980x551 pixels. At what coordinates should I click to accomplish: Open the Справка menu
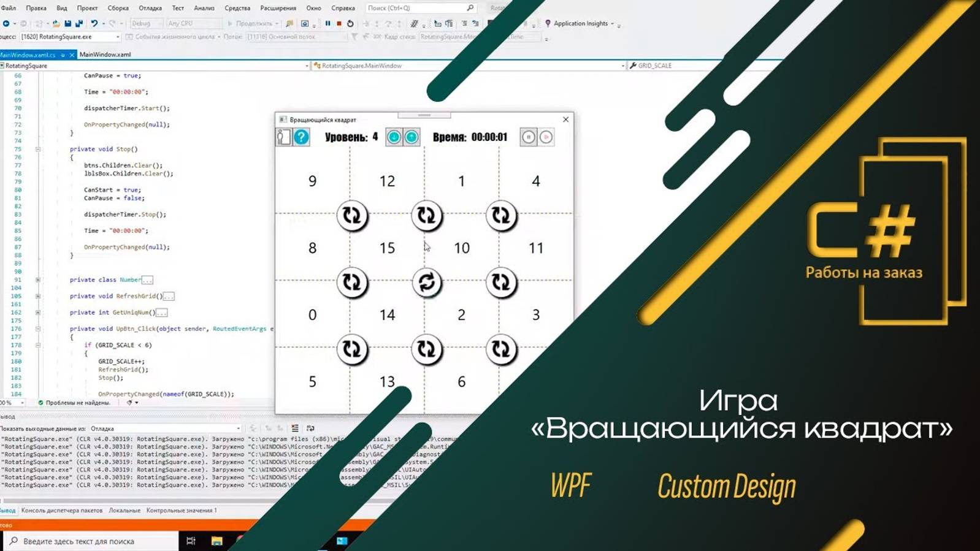[x=343, y=8]
